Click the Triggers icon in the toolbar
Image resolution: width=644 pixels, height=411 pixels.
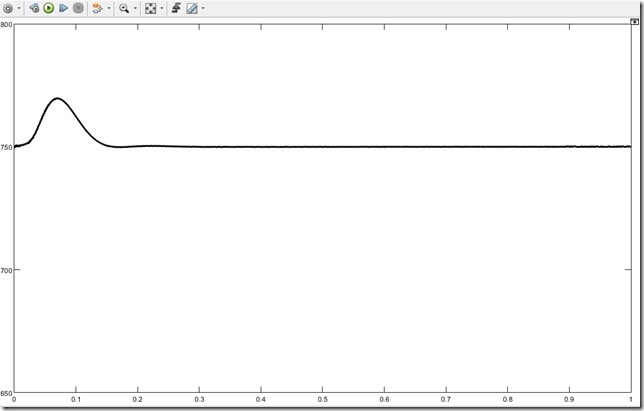pyautogui.click(x=176, y=8)
